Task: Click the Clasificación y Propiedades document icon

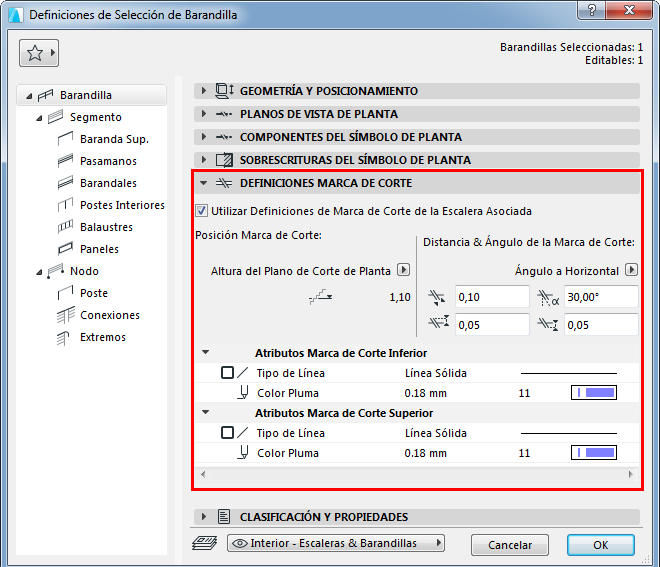Action: click(x=224, y=516)
